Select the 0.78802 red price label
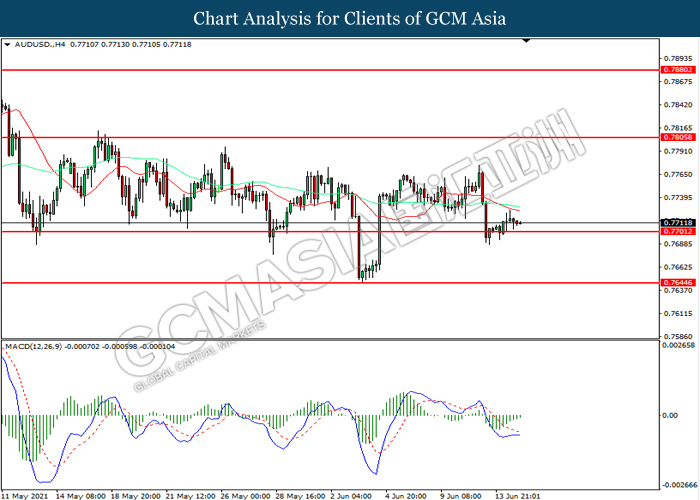Image resolution: width=700 pixels, height=500 pixels. pos(677,70)
